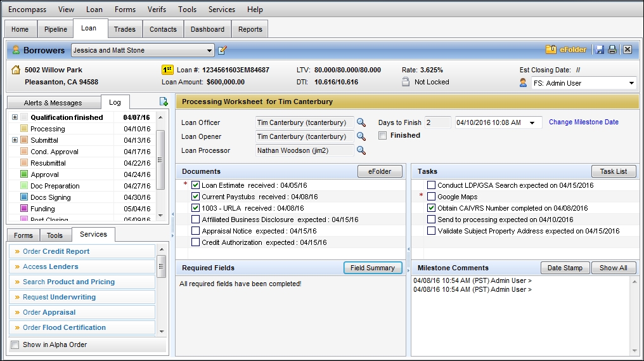The width and height of the screenshot is (644, 361).
Task: Click the save loan disk icon
Action: click(x=600, y=49)
